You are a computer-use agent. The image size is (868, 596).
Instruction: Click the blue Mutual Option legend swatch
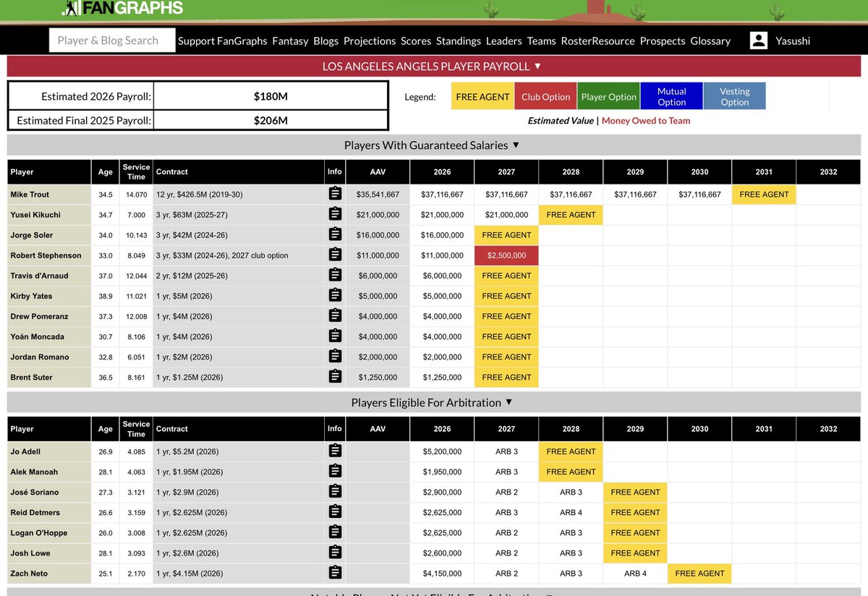[671, 96]
